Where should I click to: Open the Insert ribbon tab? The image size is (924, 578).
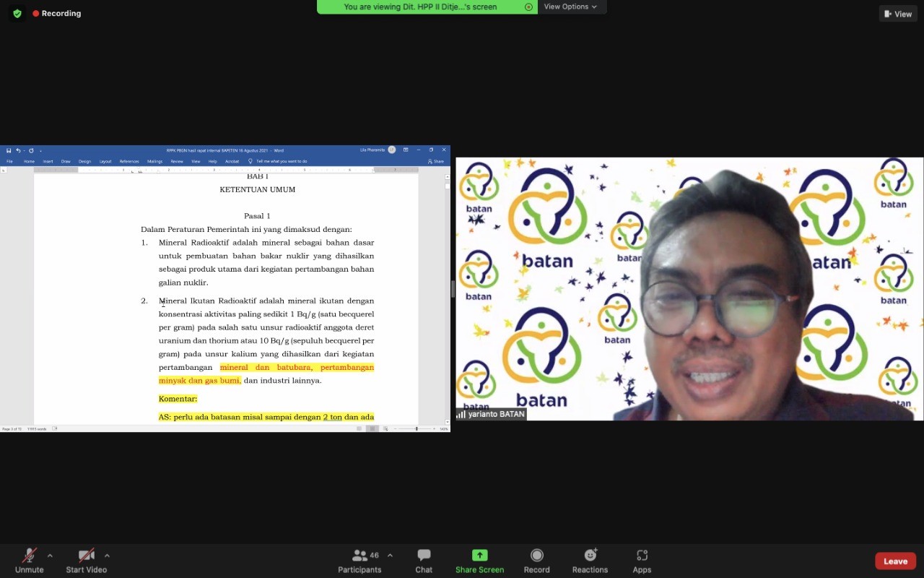48,161
